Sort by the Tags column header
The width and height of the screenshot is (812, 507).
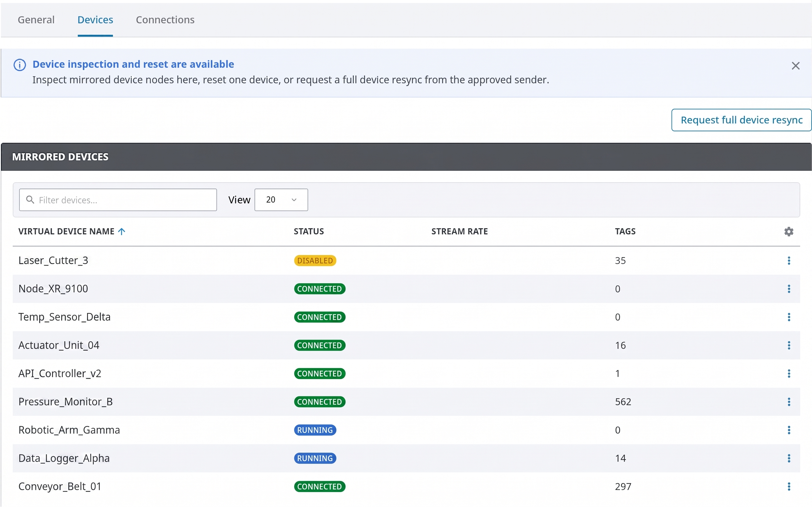coord(625,231)
